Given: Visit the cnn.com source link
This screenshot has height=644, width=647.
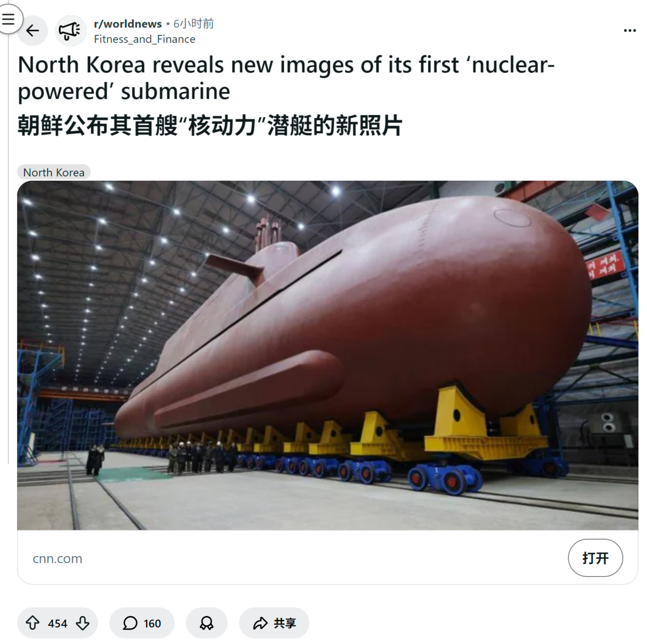Looking at the screenshot, I should click(57, 558).
